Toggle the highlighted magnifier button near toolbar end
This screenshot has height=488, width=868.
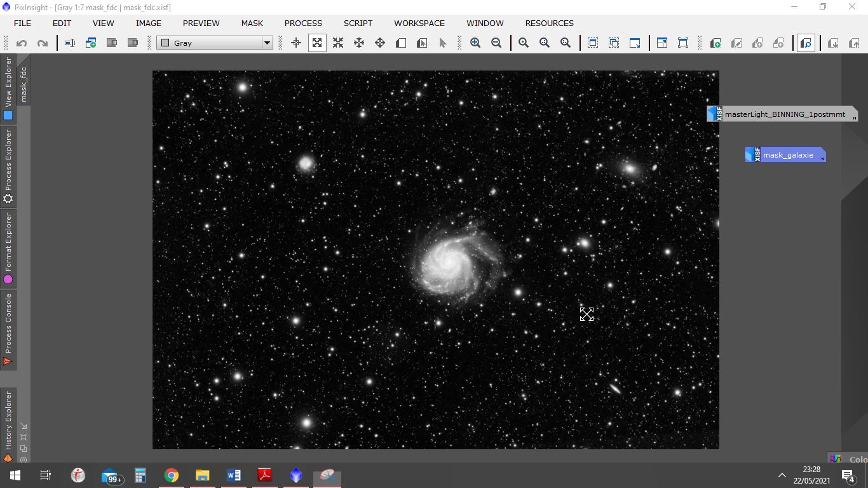click(806, 43)
